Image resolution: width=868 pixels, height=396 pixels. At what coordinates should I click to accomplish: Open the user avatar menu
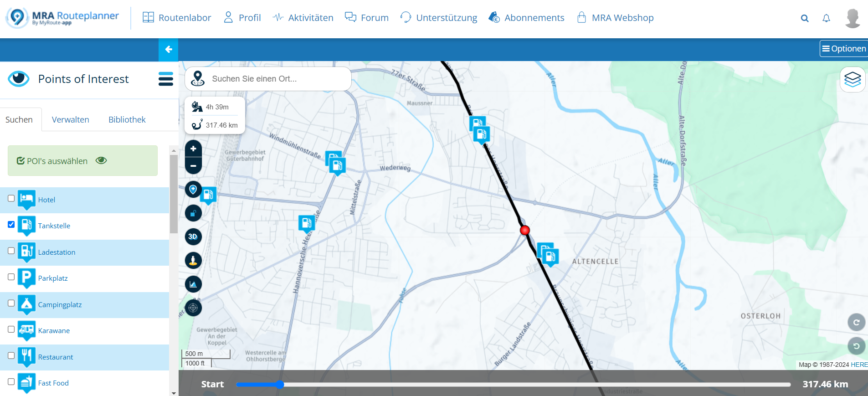852,18
